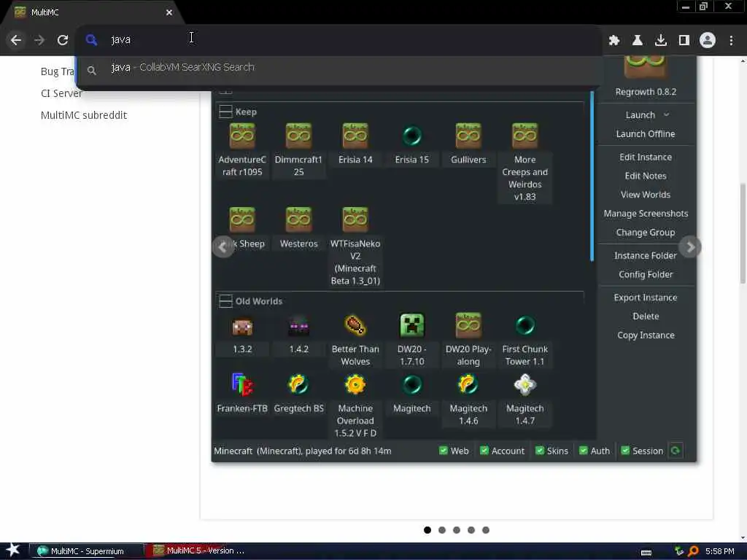Select the DW20 - 1.7.10 creeper icon
The image size is (747, 560).
(411, 326)
